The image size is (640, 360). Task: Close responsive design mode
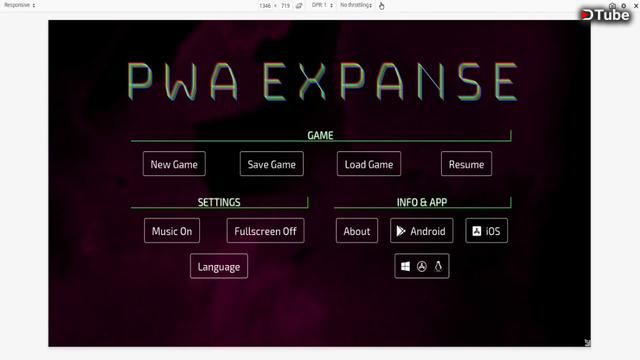636,6
